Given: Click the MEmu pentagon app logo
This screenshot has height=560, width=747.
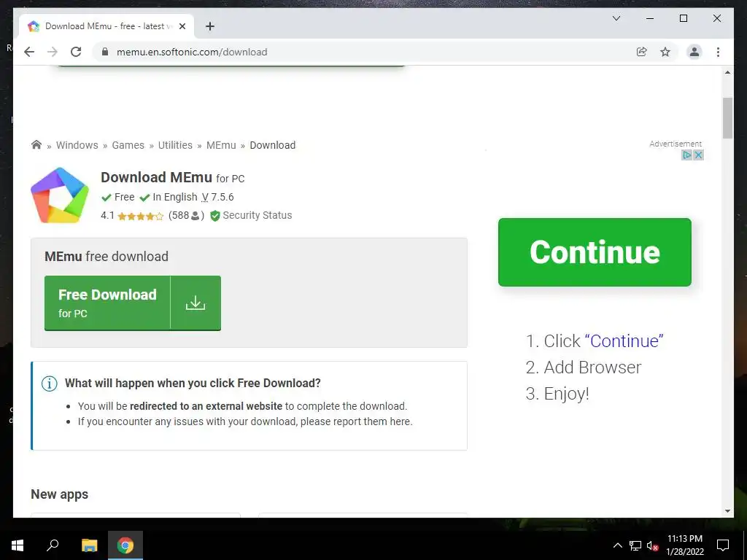Looking at the screenshot, I should click(x=60, y=195).
